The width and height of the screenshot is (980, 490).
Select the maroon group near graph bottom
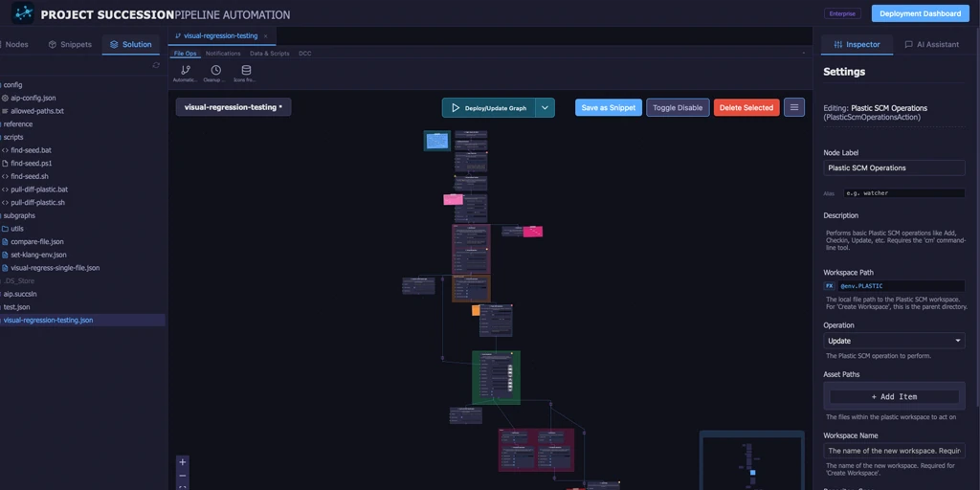click(536, 450)
